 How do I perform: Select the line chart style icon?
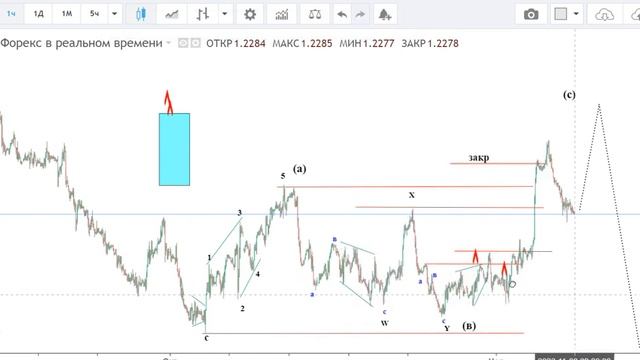point(171,14)
